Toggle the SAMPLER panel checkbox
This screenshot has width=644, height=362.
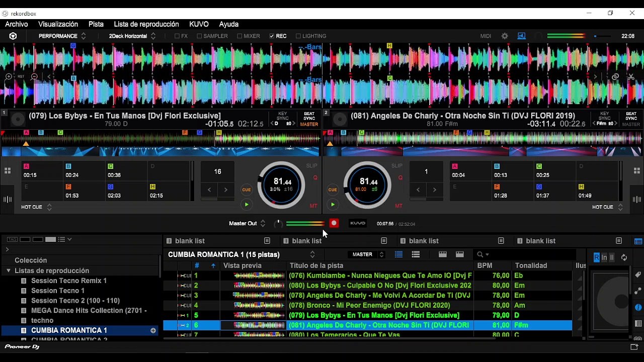click(199, 36)
